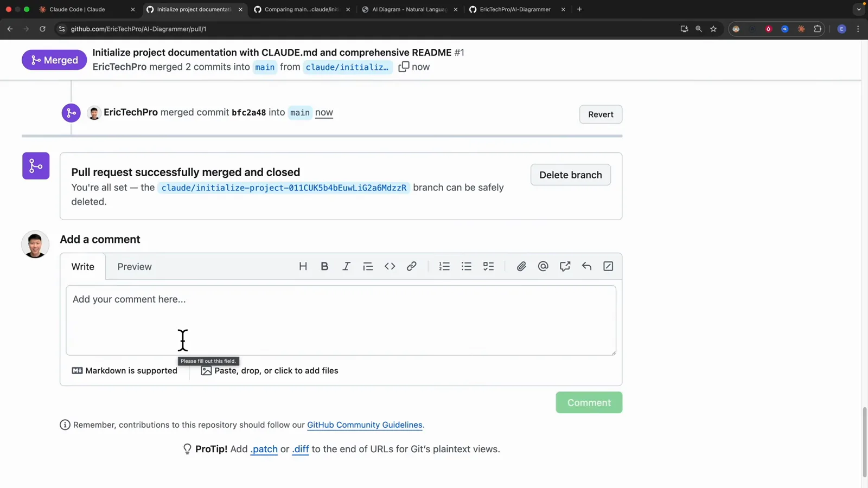Insert a quote block icon
This screenshot has width=868, height=488.
tap(368, 266)
